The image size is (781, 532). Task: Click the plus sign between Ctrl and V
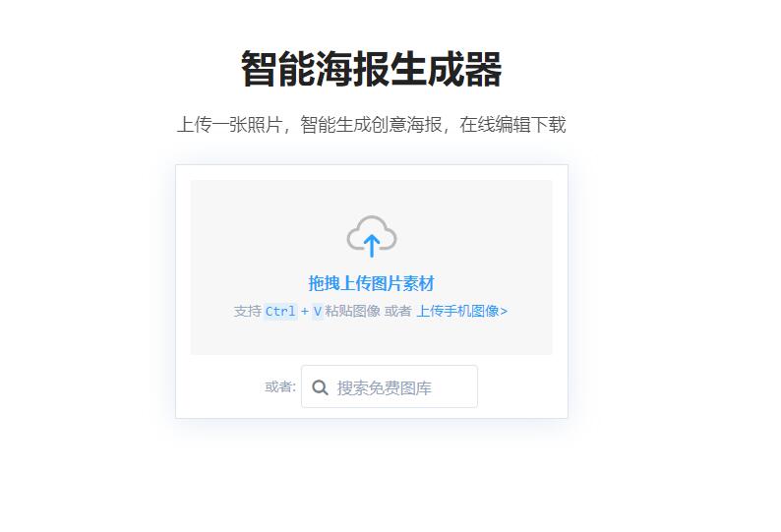[x=305, y=312]
